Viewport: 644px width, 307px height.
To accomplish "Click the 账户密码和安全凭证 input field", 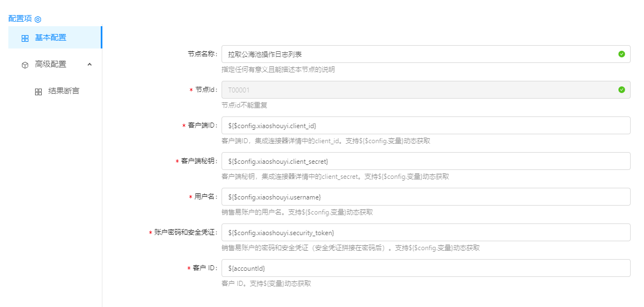I will [x=426, y=232].
